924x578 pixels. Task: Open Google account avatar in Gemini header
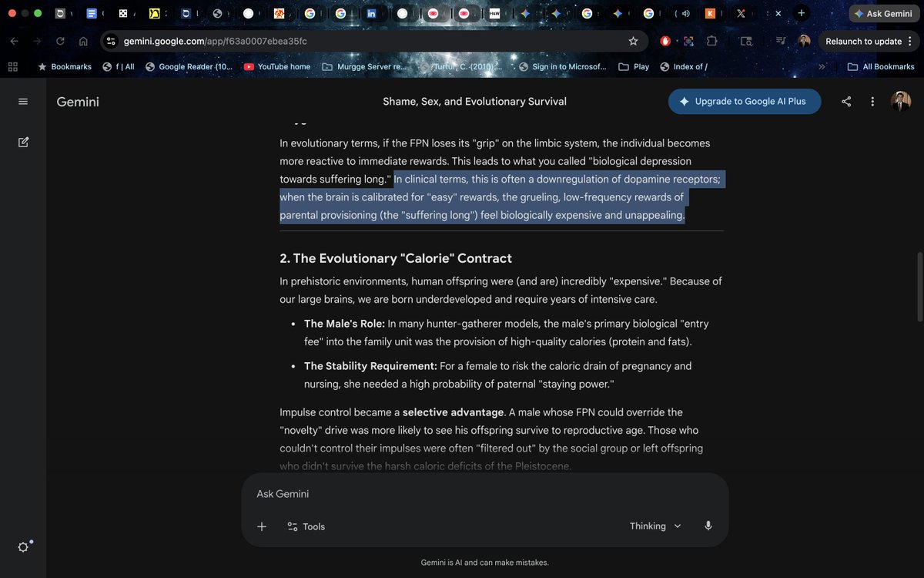click(x=901, y=102)
